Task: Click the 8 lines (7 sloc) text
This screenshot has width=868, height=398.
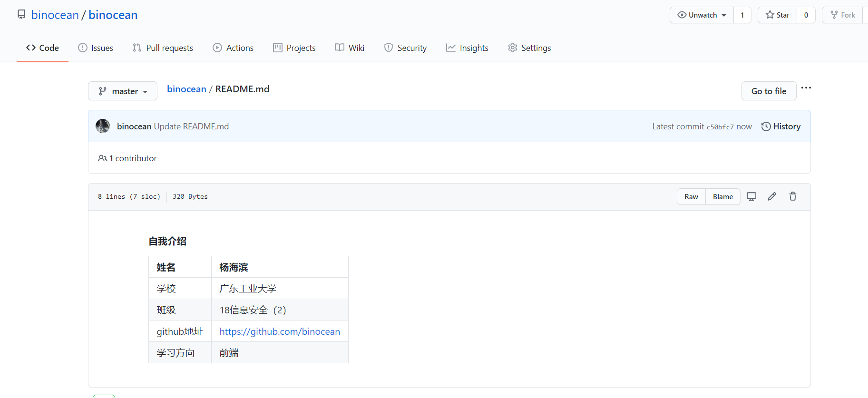Action: [x=129, y=197]
